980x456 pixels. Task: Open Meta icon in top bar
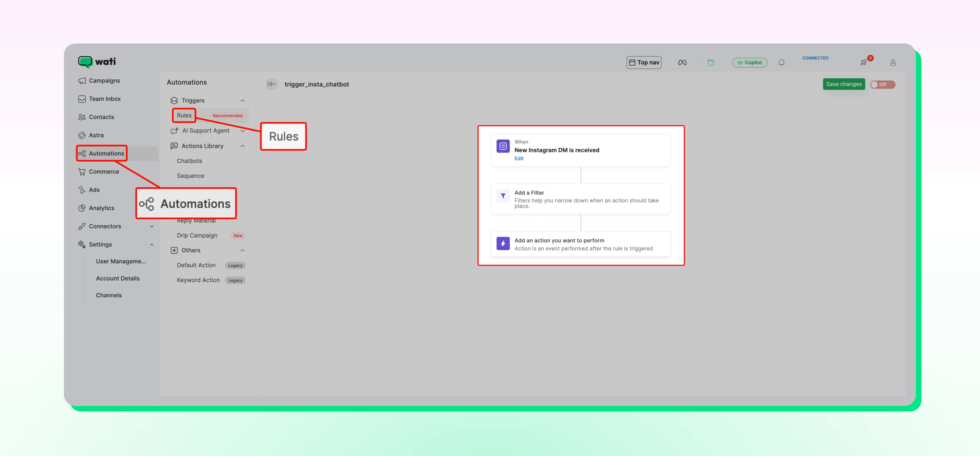[x=682, y=62]
